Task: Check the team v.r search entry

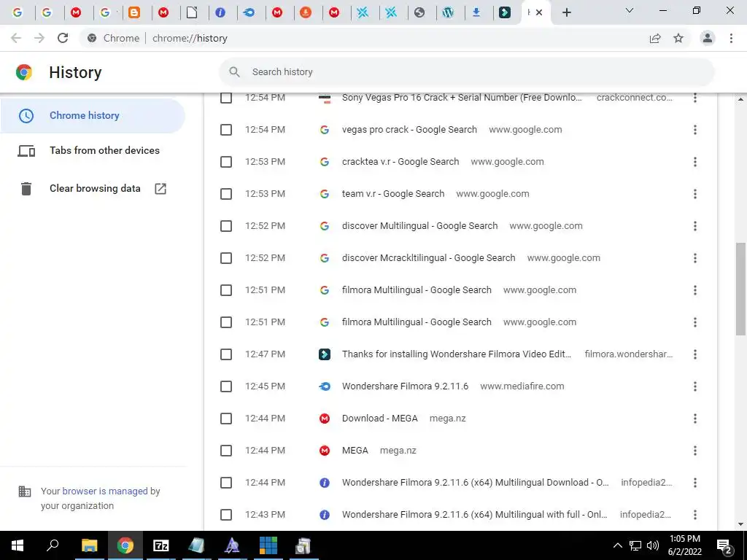Action: pos(226,194)
